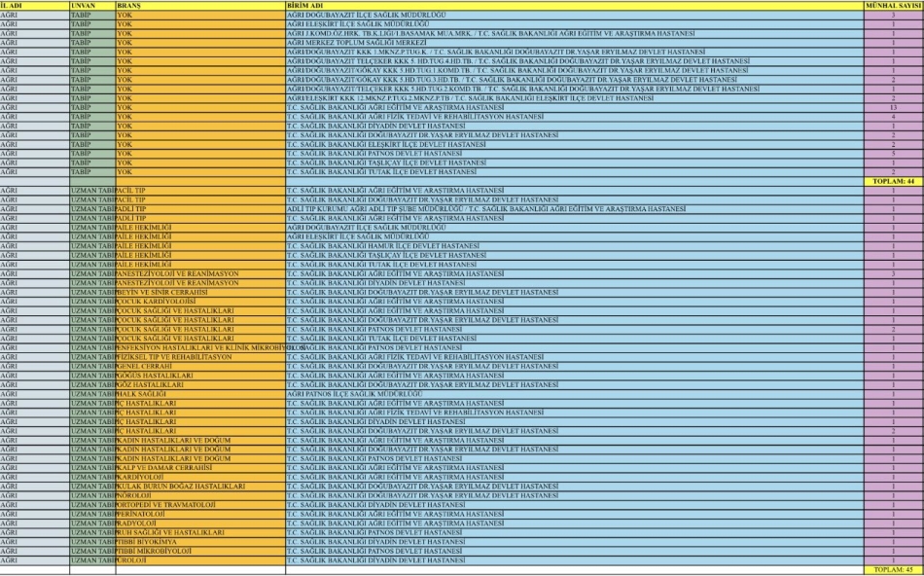The height and width of the screenshot is (576, 924).
Task: Select the ÇOCUK KARDİYOLOJİSİ branch cell
Action: click(x=200, y=302)
